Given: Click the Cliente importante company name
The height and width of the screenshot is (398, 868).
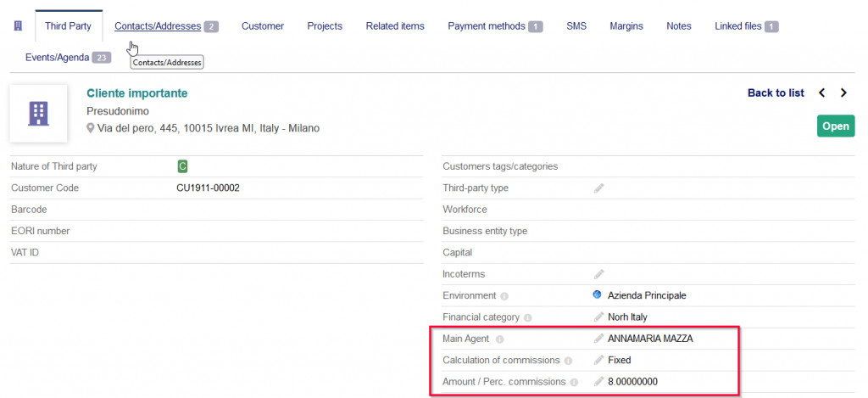Looking at the screenshot, I should point(137,93).
